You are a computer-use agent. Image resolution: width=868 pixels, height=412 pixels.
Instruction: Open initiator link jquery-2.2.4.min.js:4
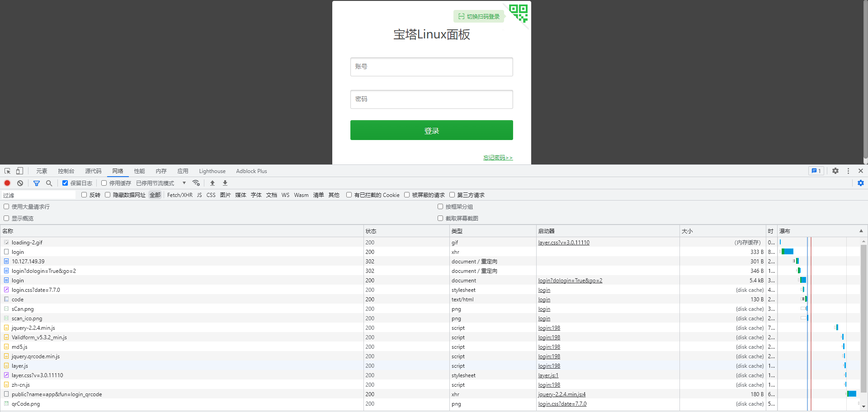[x=561, y=394]
